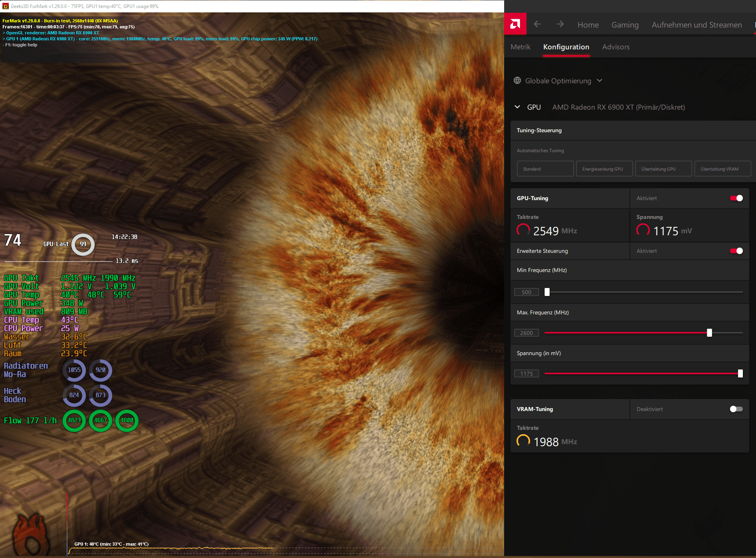The width and height of the screenshot is (756, 558).
Task: Open Aufnehmen und Streamen tab
Action: 697,25
